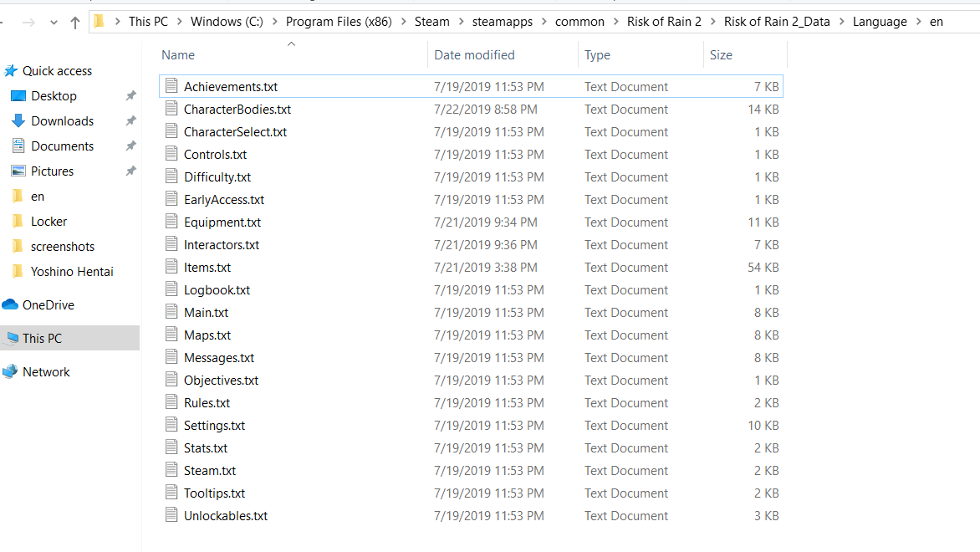Click the Achievements.txt file icon

171,85
